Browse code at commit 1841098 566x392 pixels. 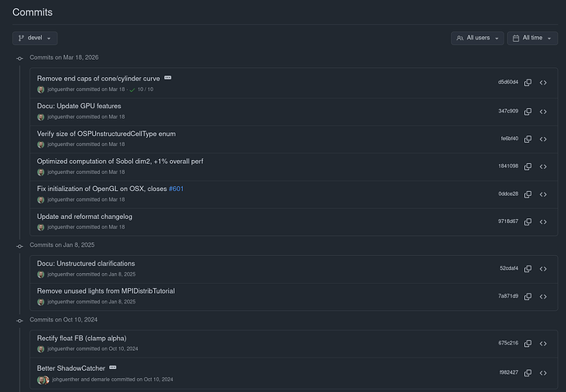point(543,166)
